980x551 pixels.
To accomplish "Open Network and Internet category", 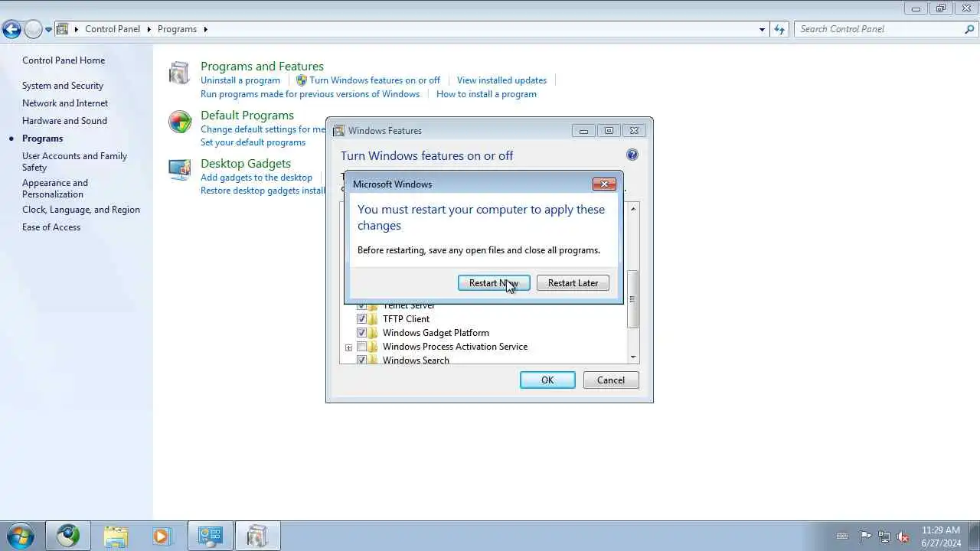I will 65,103.
